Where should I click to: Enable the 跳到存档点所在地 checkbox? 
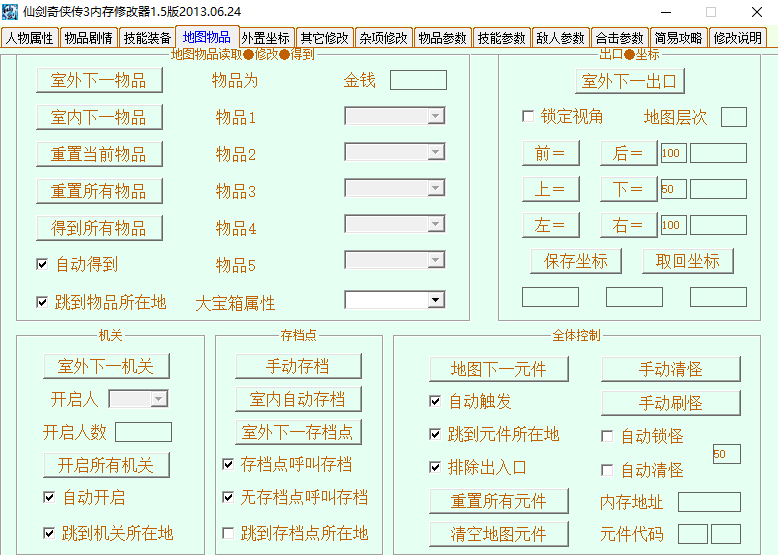pos(228,533)
